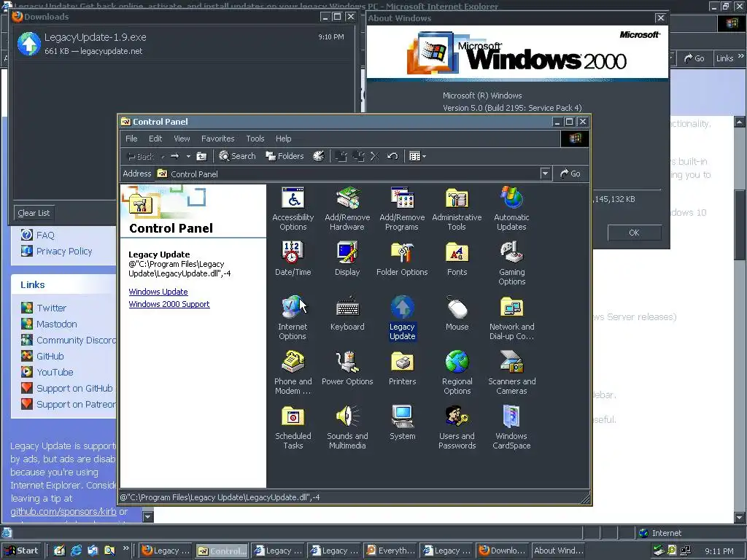Open the File menu in Control Panel
This screenshot has height=560, width=747.
[x=131, y=139]
